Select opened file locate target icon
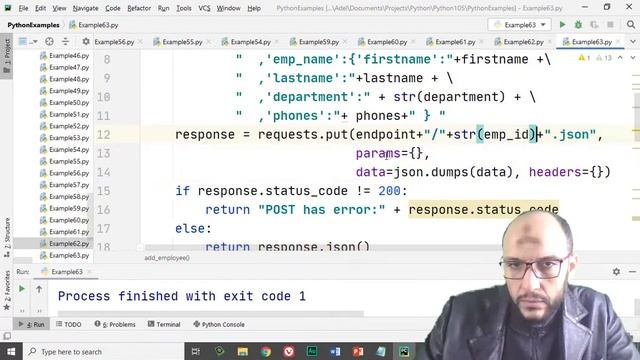Viewport: 640px width, 360px height. pos(49,42)
